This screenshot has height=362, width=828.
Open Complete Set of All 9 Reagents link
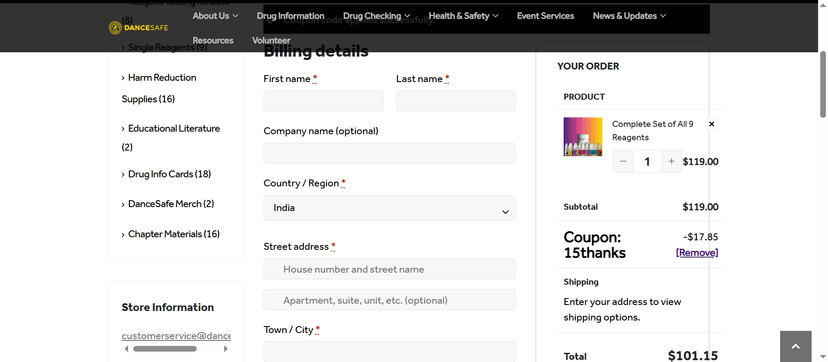[x=653, y=130]
